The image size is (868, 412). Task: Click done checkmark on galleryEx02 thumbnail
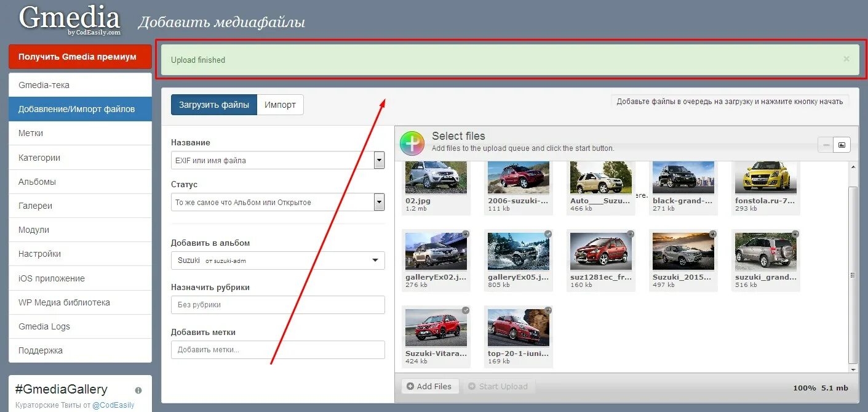(466, 233)
